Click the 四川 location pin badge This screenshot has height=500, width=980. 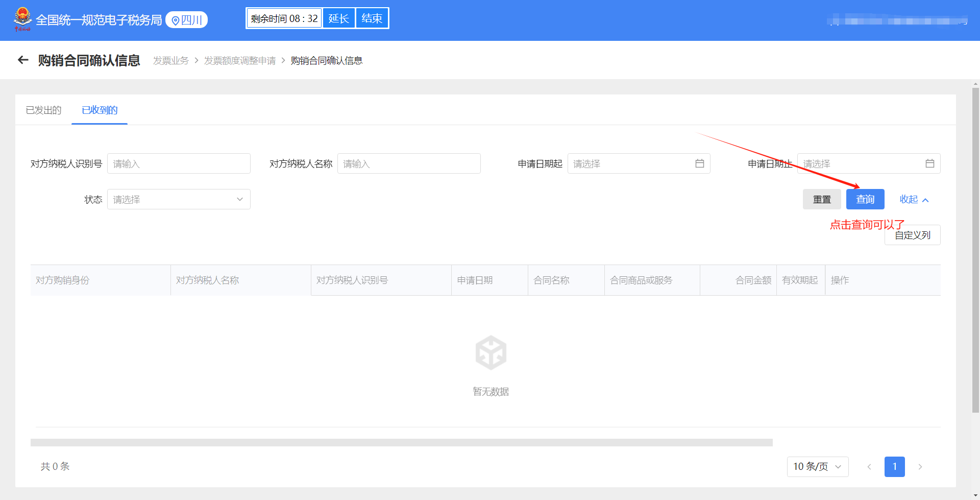pos(187,20)
